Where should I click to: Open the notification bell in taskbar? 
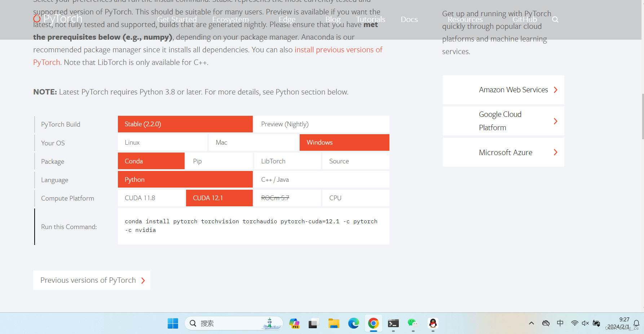tap(636, 323)
